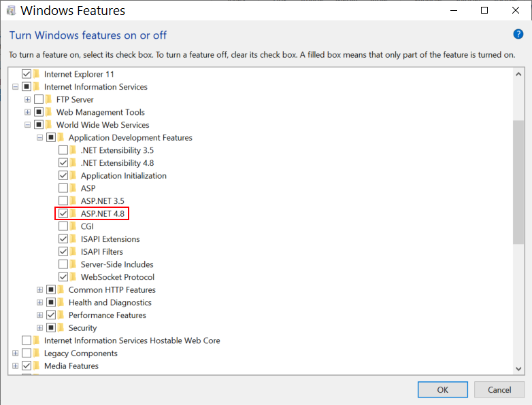This screenshot has width=532, height=405.
Task: Close the Windows Features dialog
Action: 516,10
